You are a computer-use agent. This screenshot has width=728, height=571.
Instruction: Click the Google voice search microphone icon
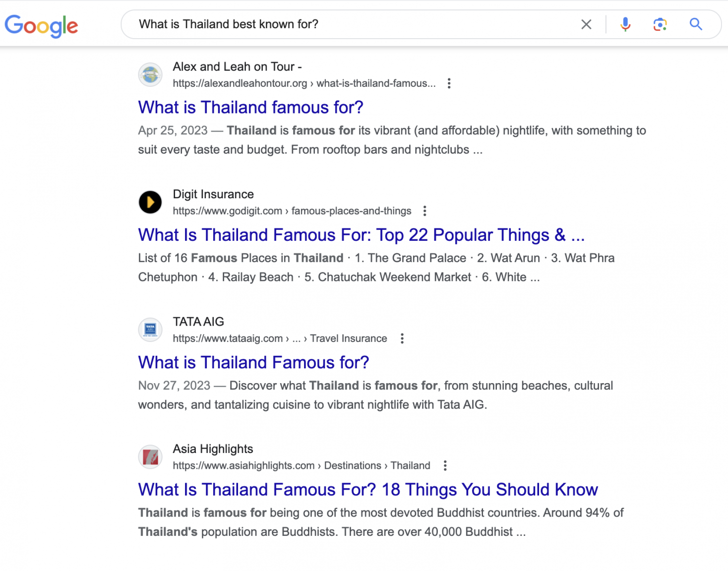click(x=625, y=24)
